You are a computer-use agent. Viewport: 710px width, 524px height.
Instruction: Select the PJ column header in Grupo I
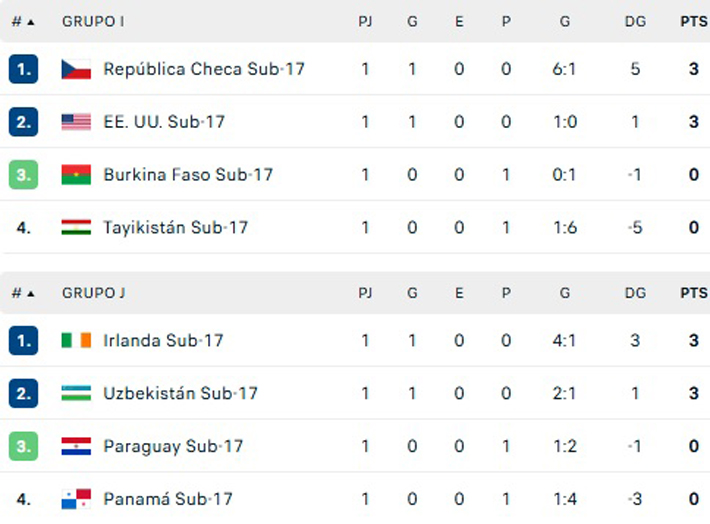point(365,21)
